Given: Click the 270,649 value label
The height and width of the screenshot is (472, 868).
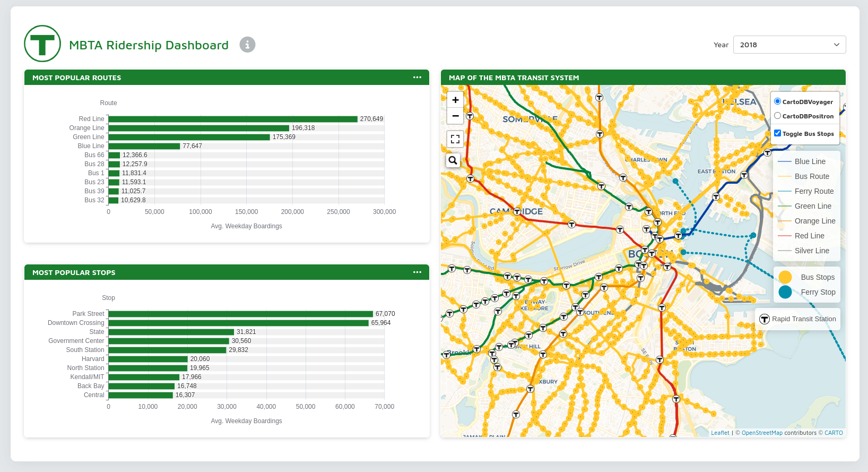Looking at the screenshot, I should (x=371, y=119).
